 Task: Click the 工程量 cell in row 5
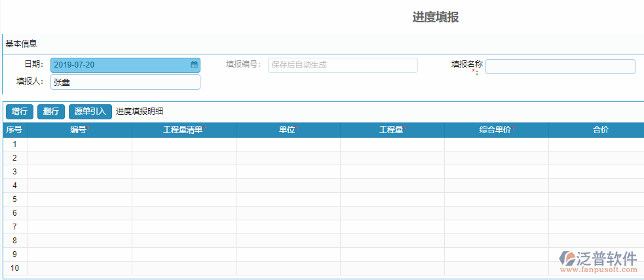[x=392, y=199]
